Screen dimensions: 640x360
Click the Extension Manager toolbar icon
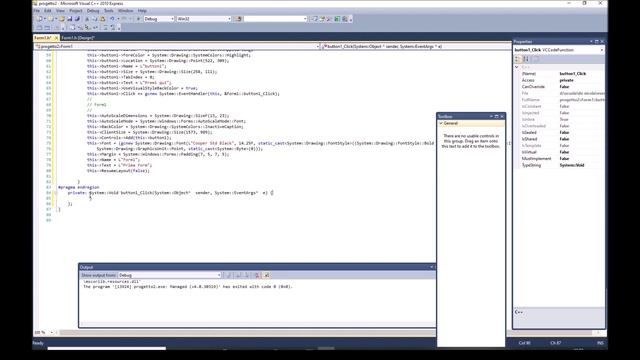[345, 19]
